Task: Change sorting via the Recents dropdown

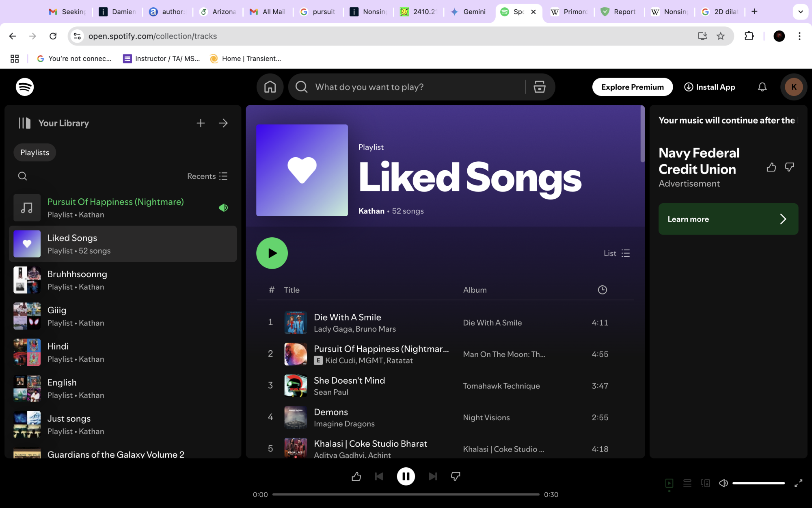Action: 207,176
